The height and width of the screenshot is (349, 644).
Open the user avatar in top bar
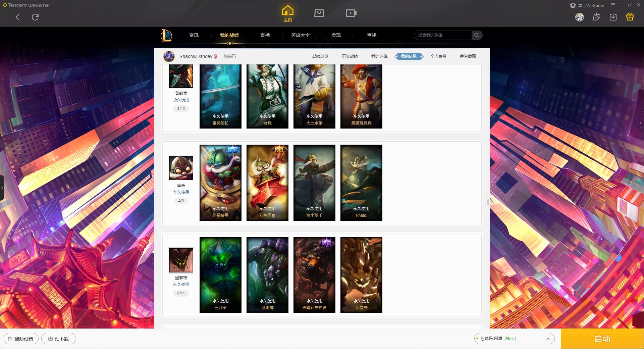click(580, 17)
